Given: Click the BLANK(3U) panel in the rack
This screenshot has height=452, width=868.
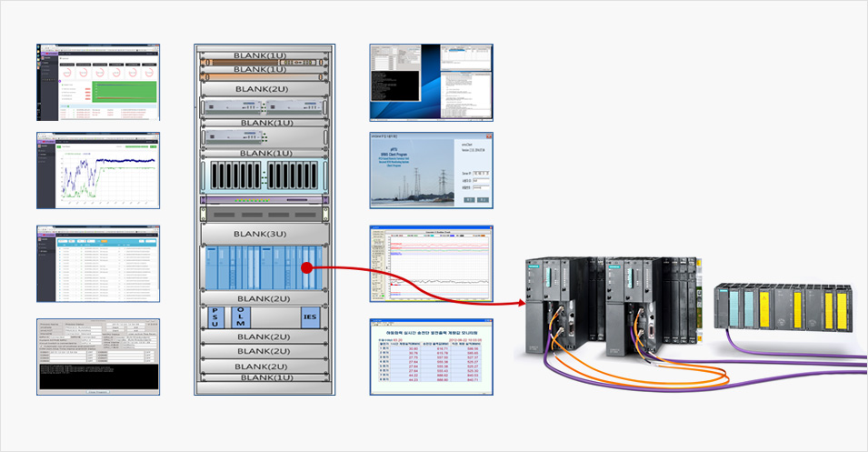Looking at the screenshot, I should [264, 233].
